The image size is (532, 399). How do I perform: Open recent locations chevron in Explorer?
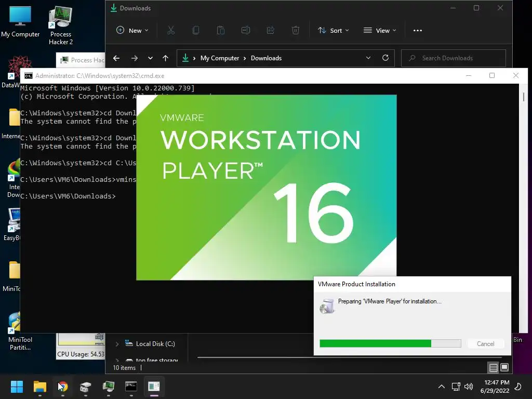150,58
